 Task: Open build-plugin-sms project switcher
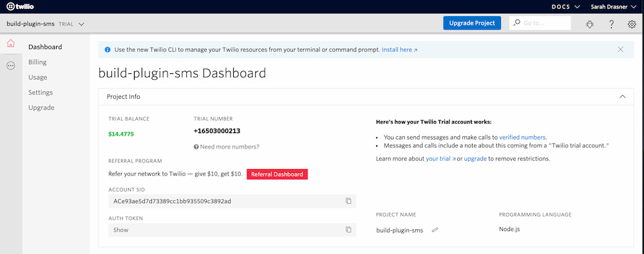coord(45,24)
